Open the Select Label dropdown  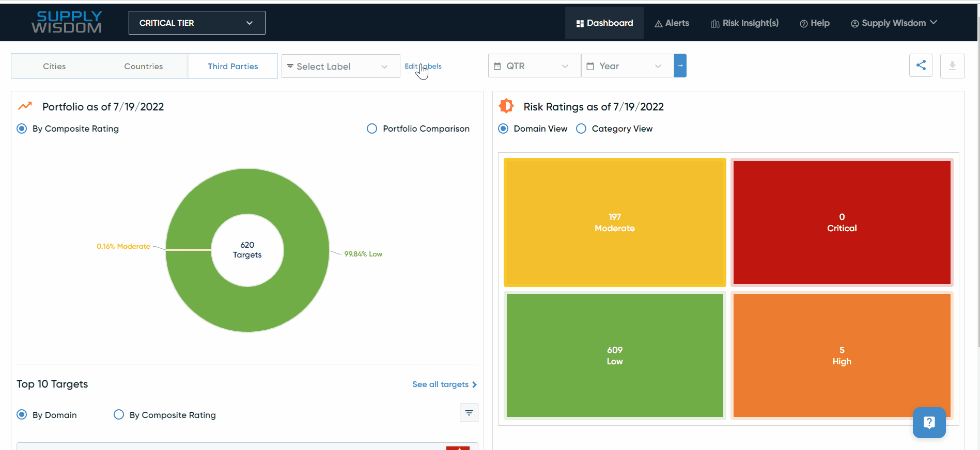(340, 67)
